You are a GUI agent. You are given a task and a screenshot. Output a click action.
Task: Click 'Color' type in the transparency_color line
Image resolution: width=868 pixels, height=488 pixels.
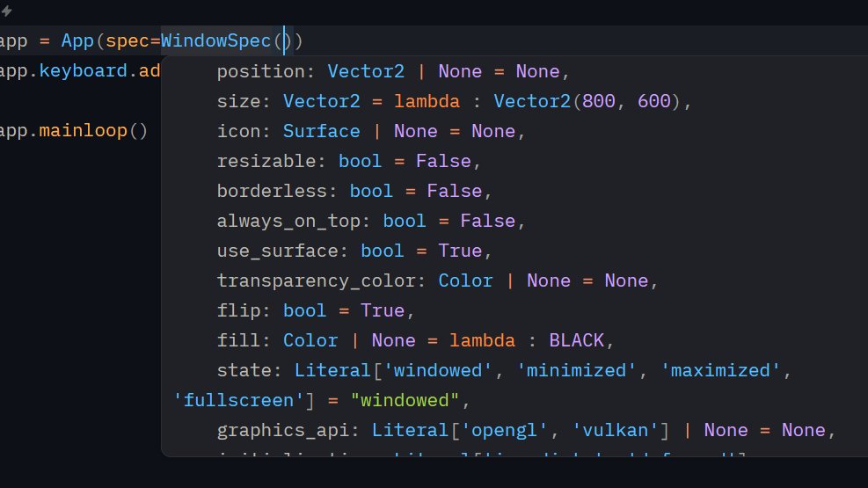[465, 280]
